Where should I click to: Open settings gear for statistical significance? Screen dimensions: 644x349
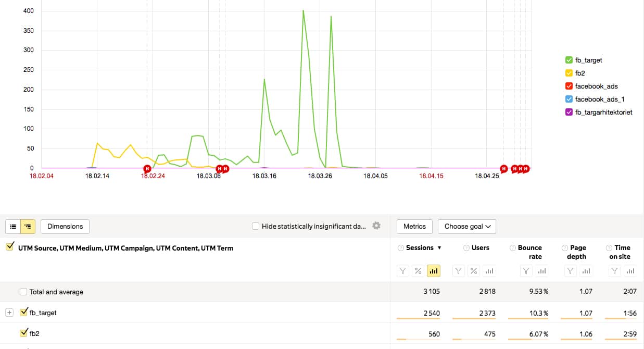click(x=376, y=226)
